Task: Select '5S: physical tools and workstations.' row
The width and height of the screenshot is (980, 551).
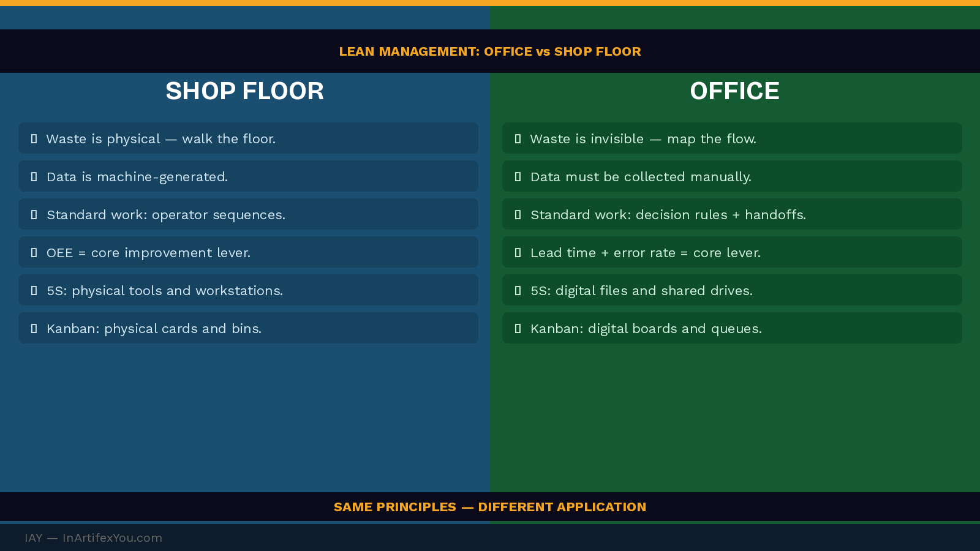Action: [x=248, y=290]
